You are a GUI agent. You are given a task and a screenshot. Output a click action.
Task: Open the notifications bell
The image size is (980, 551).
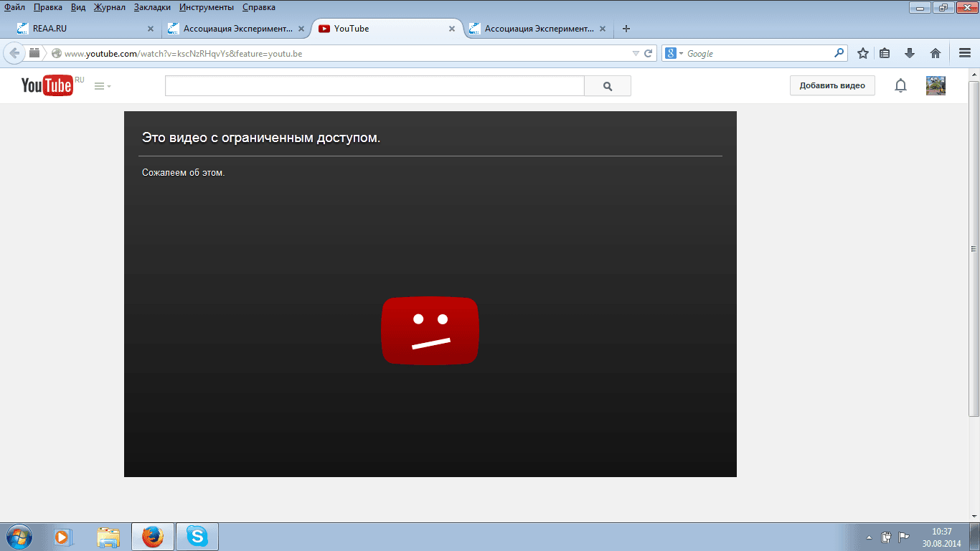click(x=900, y=86)
